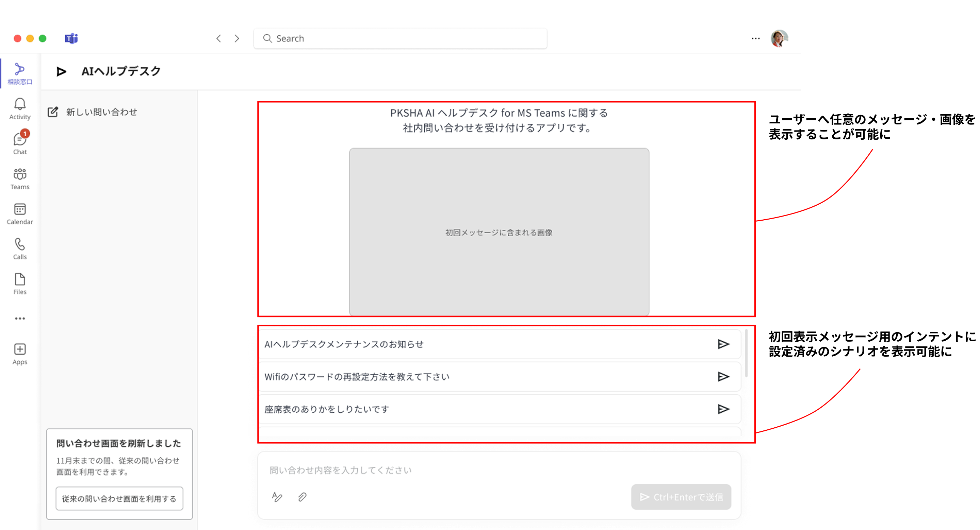Open the Files section
Image resolution: width=980 pixels, height=530 pixels.
(20, 284)
